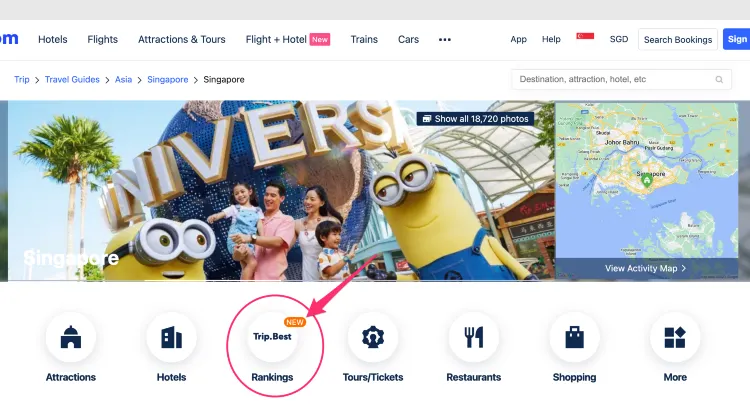Click the Trip breadcrumb link
Viewport: 750px width, 420px height.
click(22, 79)
